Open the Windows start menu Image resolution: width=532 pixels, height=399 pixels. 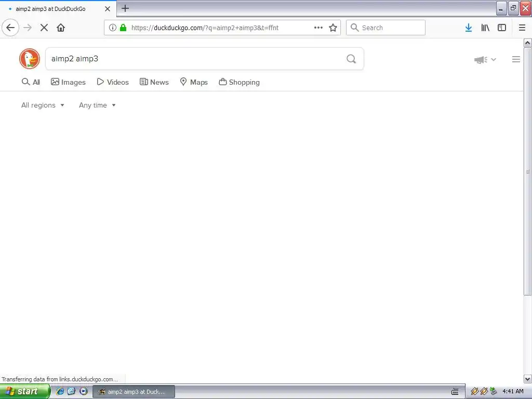click(x=25, y=392)
